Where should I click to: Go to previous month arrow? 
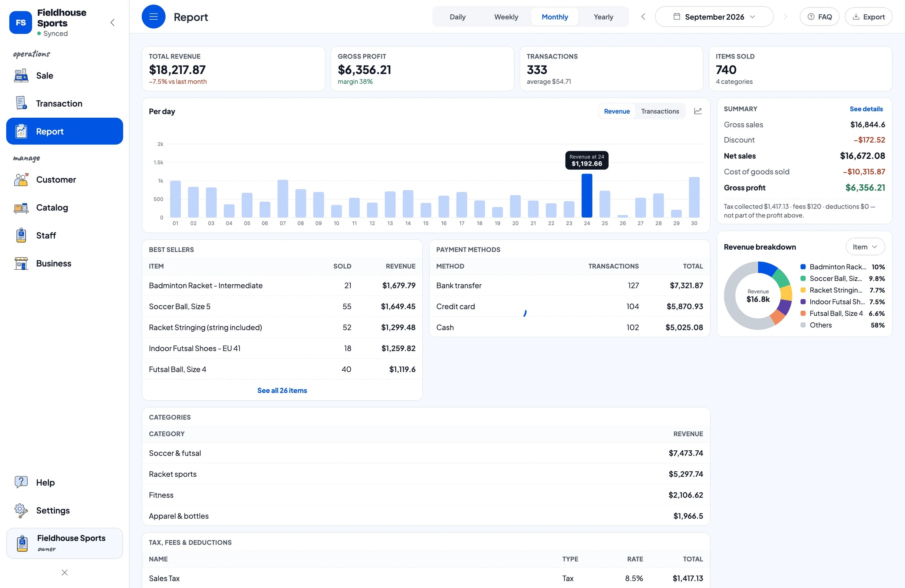643,17
